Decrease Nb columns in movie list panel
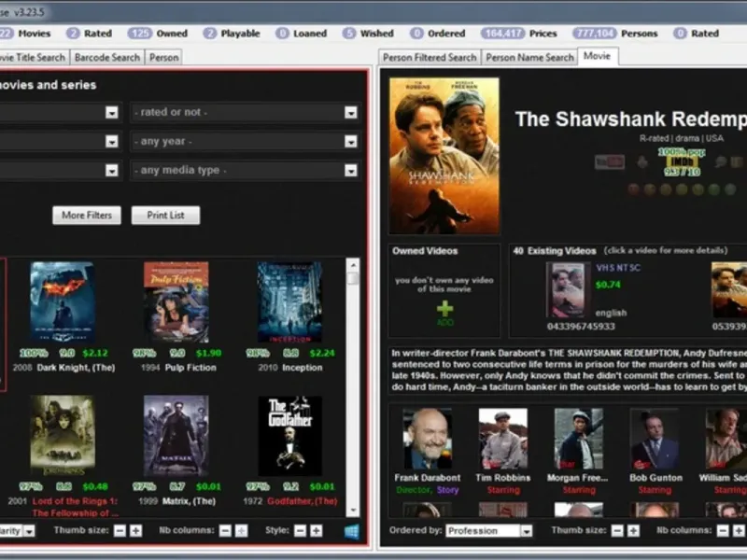The height and width of the screenshot is (560, 747). click(225, 530)
